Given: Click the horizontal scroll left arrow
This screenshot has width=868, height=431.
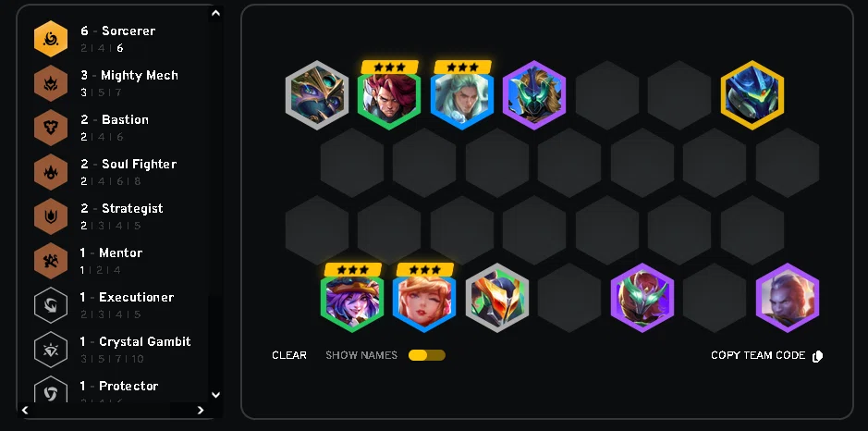Looking at the screenshot, I should point(25,410).
